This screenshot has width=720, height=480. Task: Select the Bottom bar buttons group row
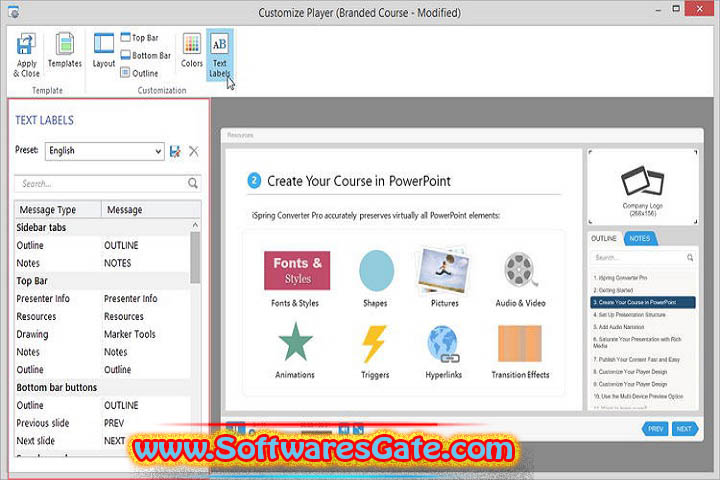102,387
